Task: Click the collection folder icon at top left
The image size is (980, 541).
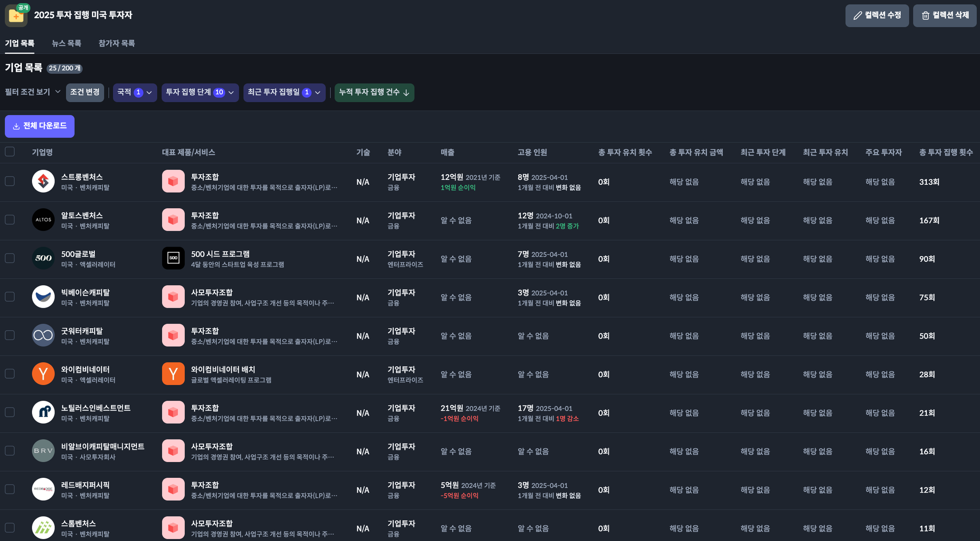Action: pyautogui.click(x=16, y=16)
